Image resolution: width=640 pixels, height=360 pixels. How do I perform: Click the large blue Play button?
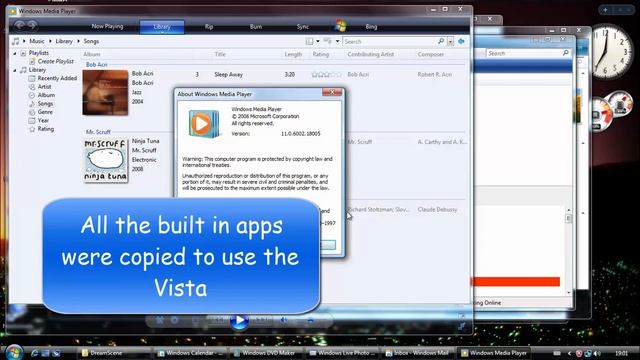(239, 321)
